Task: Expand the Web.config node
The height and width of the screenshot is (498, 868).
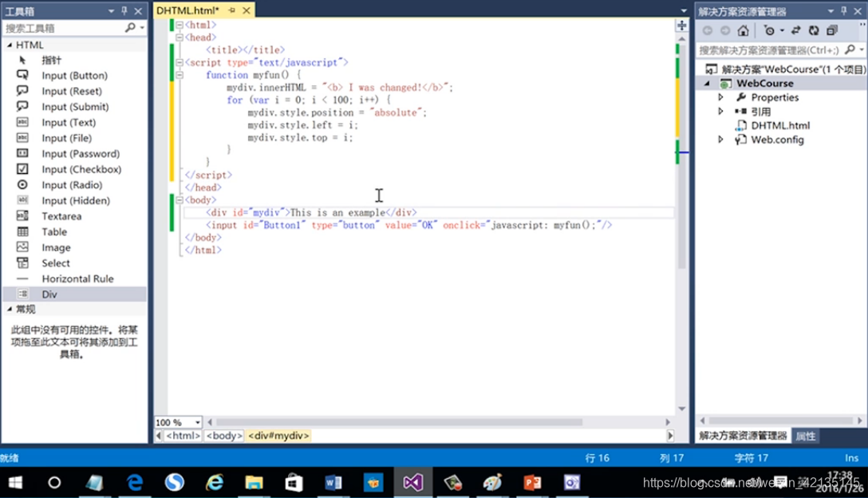Action: point(720,139)
